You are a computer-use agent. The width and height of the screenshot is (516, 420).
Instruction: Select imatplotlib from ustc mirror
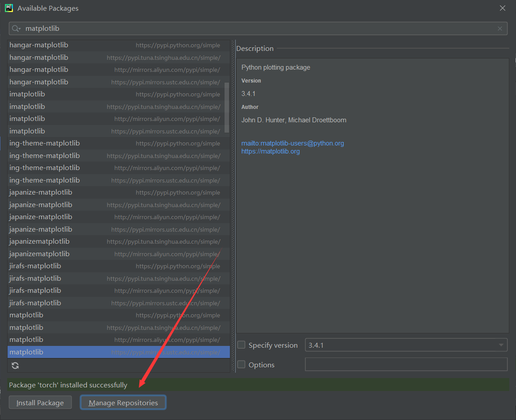tap(118, 131)
